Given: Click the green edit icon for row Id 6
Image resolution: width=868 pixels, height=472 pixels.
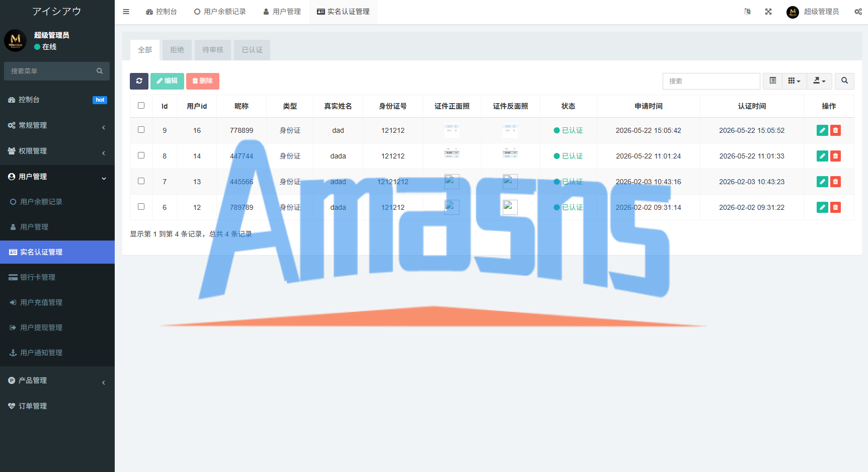Looking at the screenshot, I should (x=822, y=207).
